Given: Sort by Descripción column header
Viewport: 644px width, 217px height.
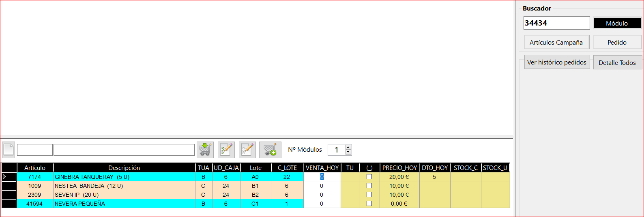Looking at the screenshot, I should point(124,168).
